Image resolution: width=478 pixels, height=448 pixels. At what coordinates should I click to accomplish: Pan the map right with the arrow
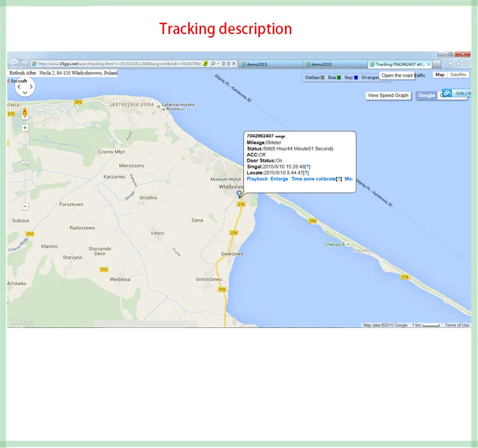tap(31, 87)
